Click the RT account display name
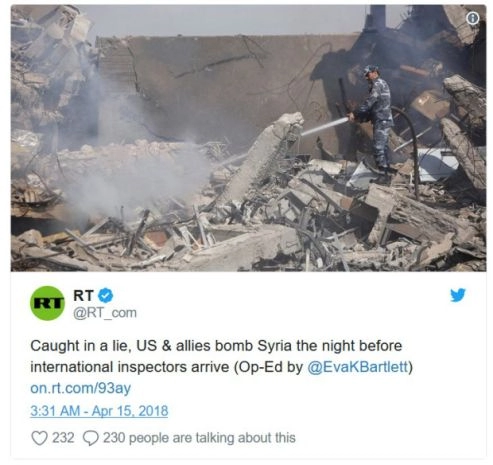The width and height of the screenshot is (493, 465). (83, 295)
